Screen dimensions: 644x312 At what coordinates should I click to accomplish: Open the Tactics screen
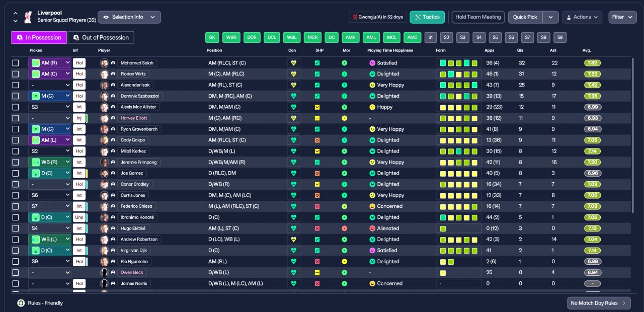click(427, 17)
